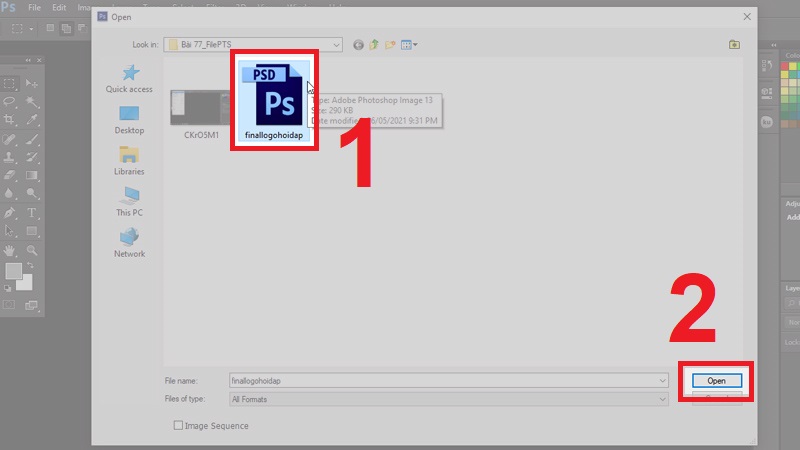Image resolution: width=800 pixels, height=450 pixels.
Task: Close the tools panel
Action: tap(39, 60)
